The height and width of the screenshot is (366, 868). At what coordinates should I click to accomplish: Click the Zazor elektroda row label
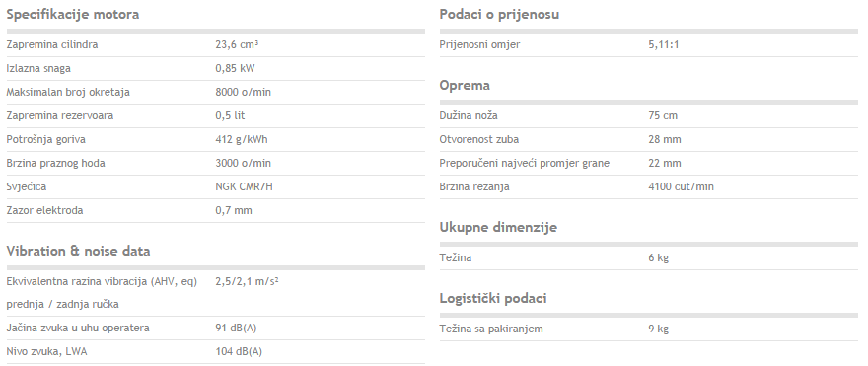pyautogui.click(x=44, y=211)
